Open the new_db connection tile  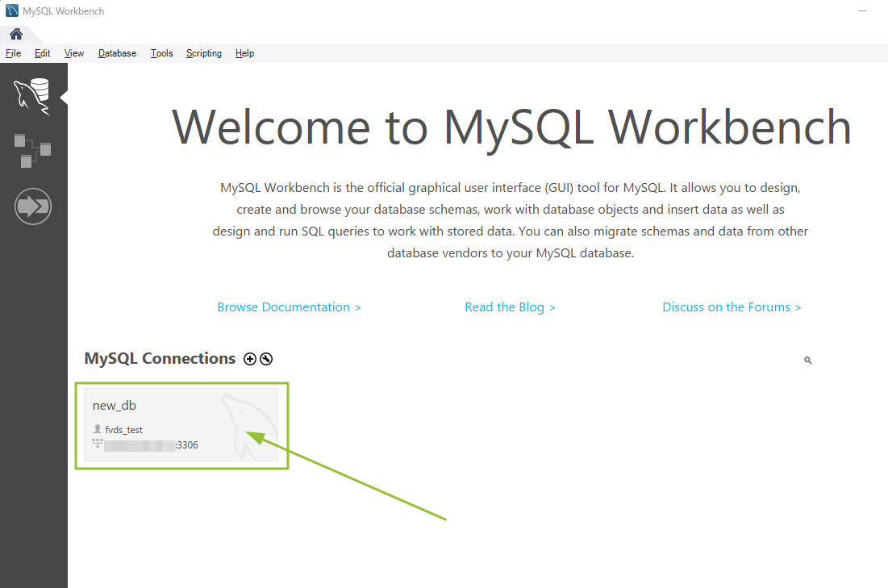181,424
